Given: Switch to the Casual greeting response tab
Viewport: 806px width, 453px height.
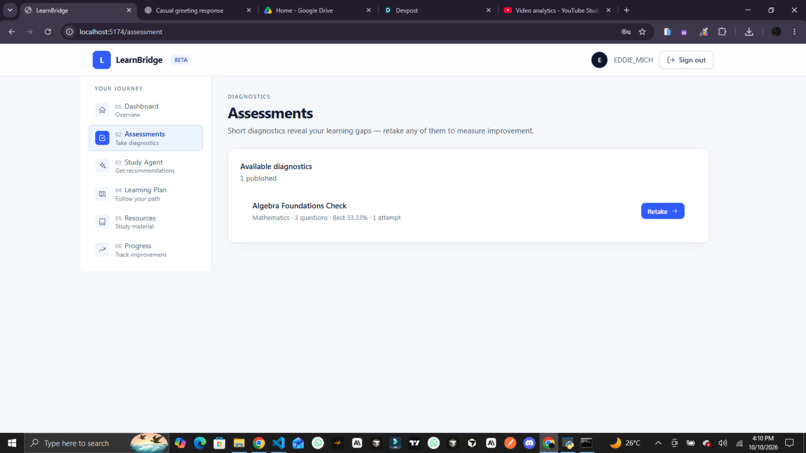Looking at the screenshot, I should click(x=190, y=10).
